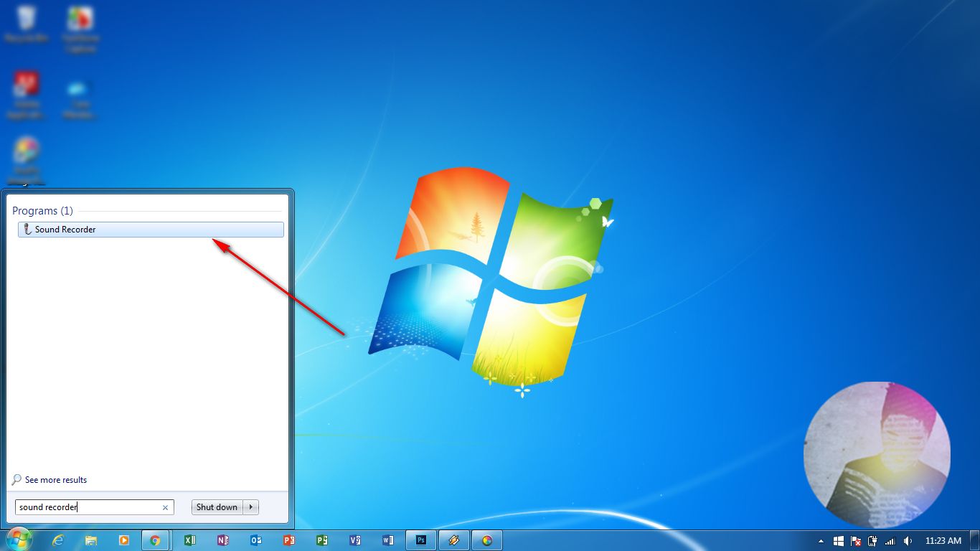The height and width of the screenshot is (551, 980).
Task: Switch to Google Chrome on the taskbar
Action: (x=155, y=540)
